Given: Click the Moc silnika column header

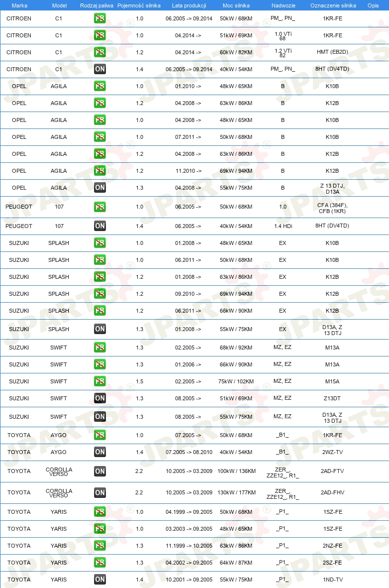Looking at the screenshot, I should coord(236,5).
